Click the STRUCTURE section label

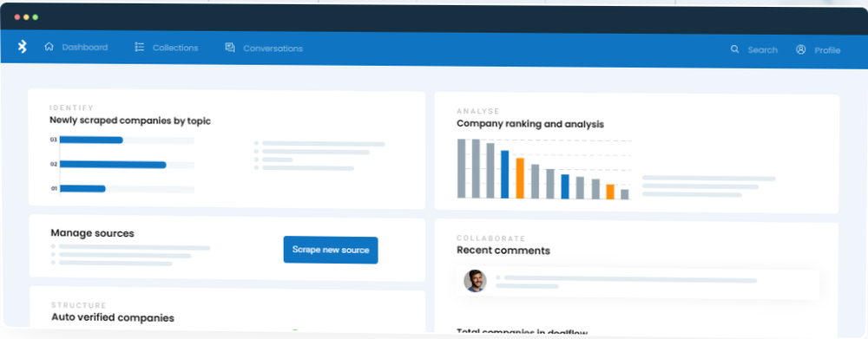[79, 305]
